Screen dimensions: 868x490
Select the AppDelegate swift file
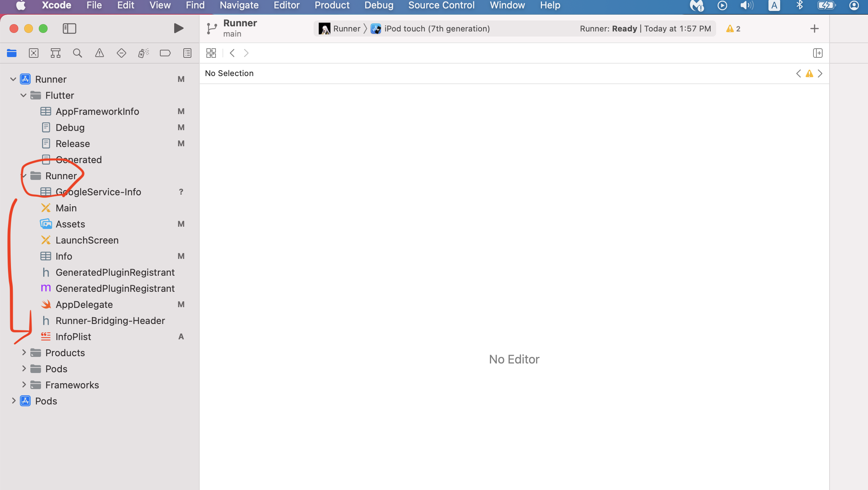coord(84,305)
